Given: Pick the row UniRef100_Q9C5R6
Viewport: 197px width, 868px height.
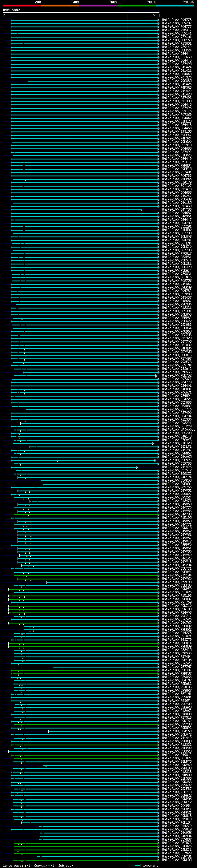Looking at the screenshot, I should [177, 460].
